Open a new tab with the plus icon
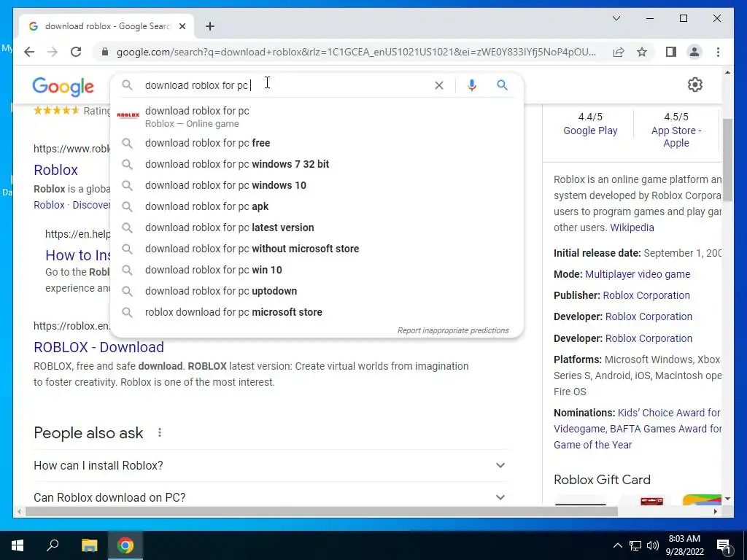747x560 pixels. [210, 26]
